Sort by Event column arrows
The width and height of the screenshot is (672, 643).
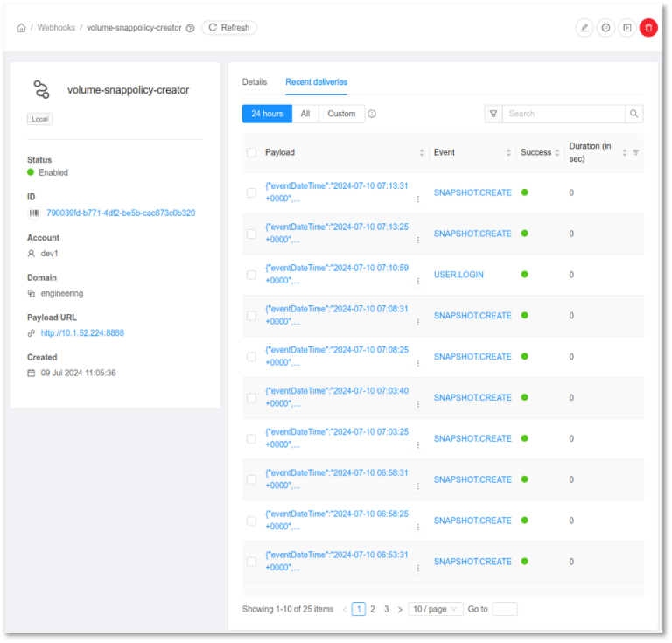coord(508,153)
